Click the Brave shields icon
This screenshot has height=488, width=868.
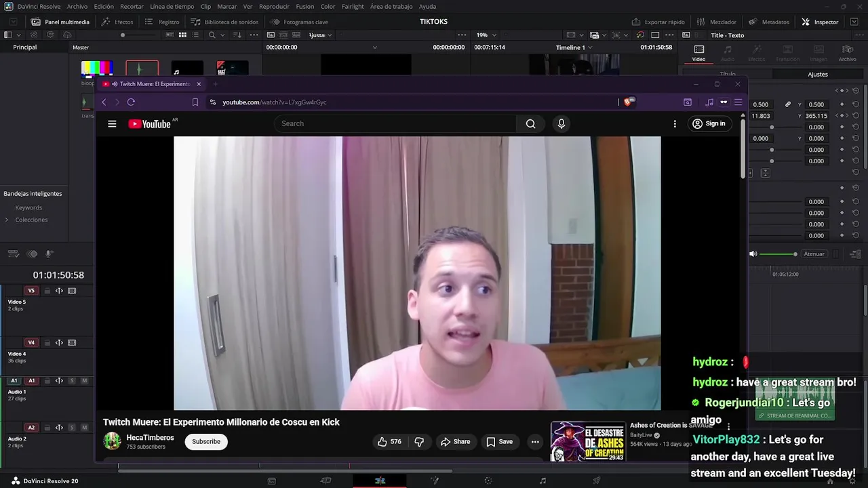click(628, 102)
